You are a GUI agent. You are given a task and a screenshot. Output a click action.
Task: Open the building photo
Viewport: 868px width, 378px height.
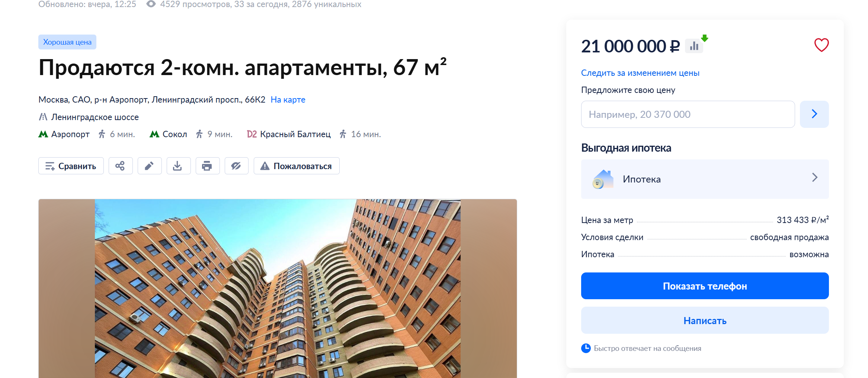(x=278, y=288)
